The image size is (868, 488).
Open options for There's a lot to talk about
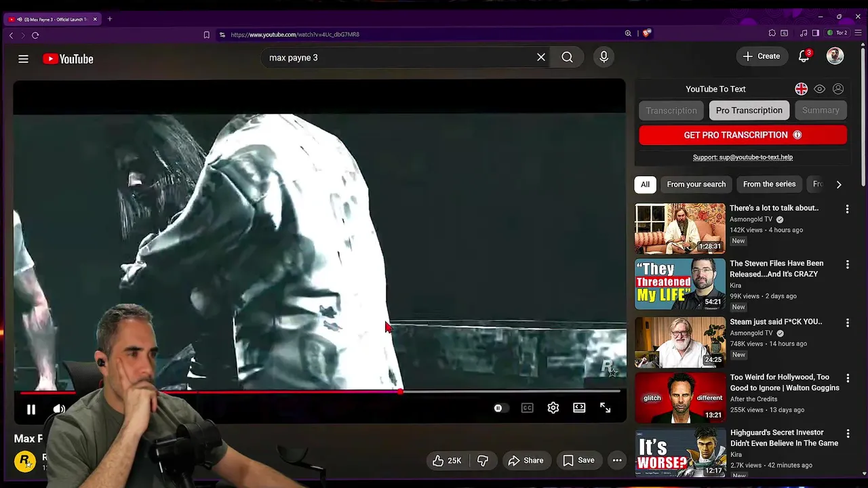coord(847,209)
